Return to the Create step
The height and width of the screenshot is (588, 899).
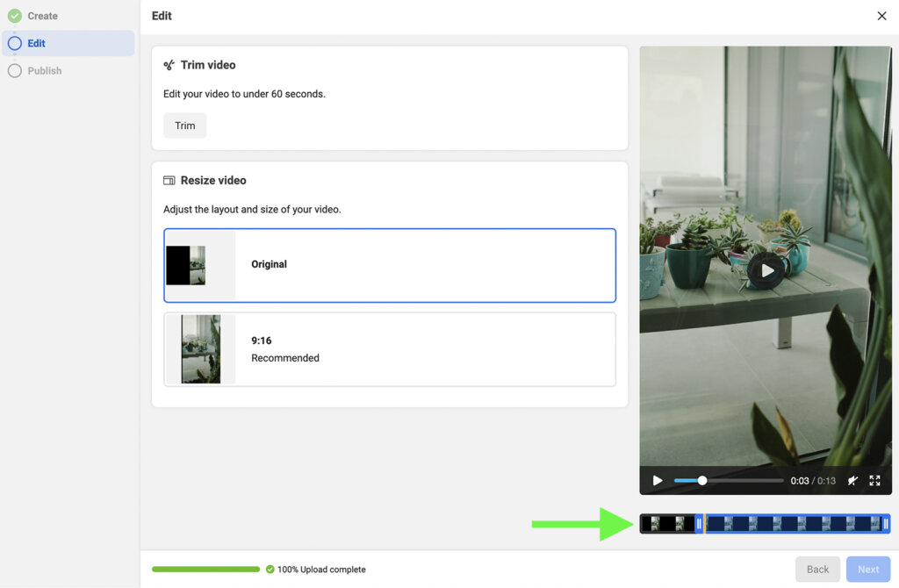pyautogui.click(x=43, y=15)
